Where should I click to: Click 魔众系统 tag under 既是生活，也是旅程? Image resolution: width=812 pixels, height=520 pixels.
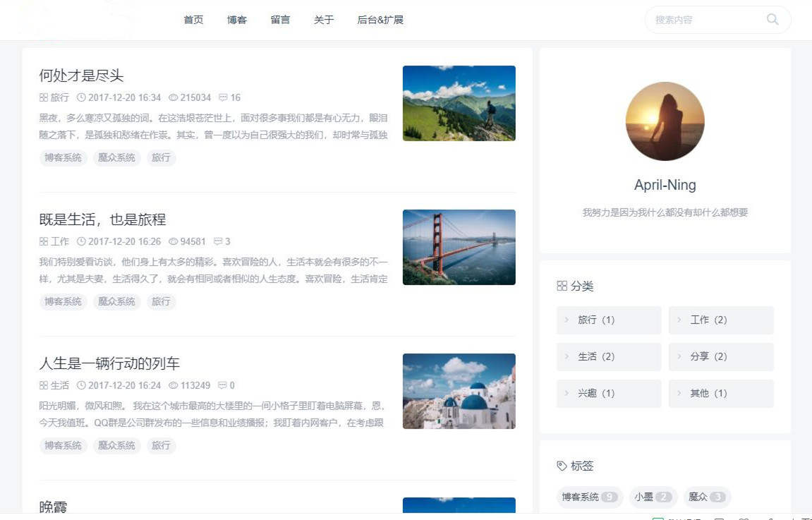click(116, 301)
